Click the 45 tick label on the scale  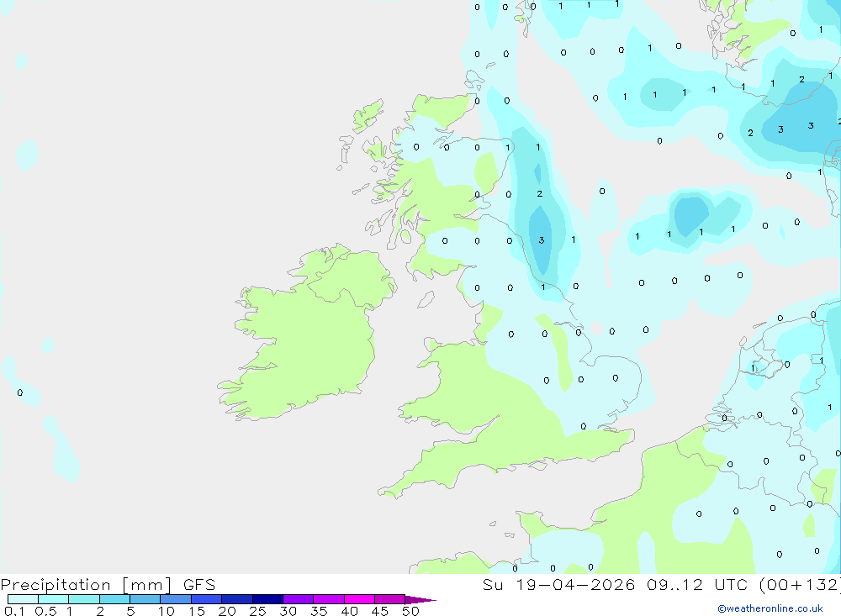380,611
